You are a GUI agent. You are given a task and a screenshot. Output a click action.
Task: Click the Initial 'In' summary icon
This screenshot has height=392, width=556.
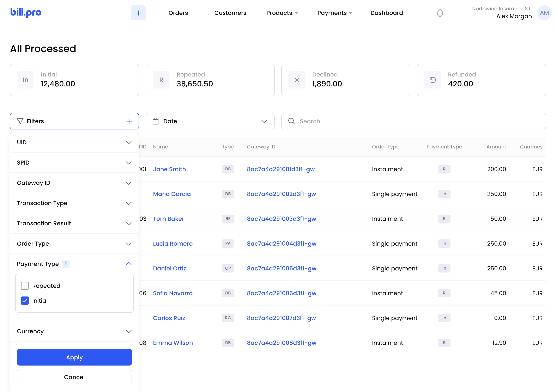tap(26, 80)
